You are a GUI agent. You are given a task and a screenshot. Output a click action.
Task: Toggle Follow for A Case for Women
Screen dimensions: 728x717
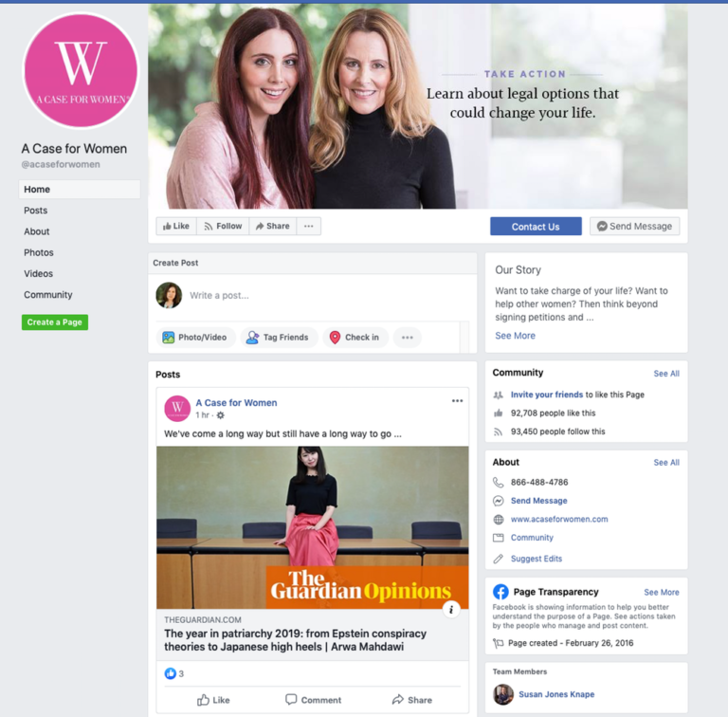223,226
